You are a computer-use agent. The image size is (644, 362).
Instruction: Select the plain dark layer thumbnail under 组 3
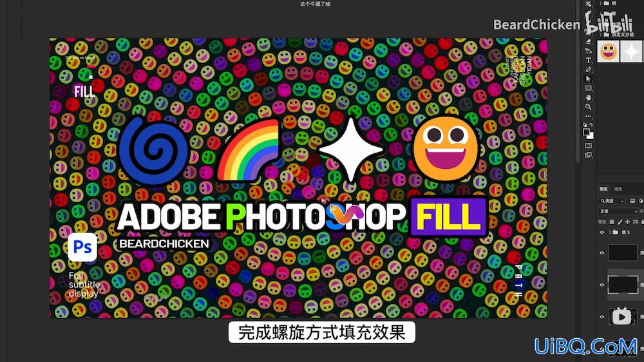coord(623,252)
